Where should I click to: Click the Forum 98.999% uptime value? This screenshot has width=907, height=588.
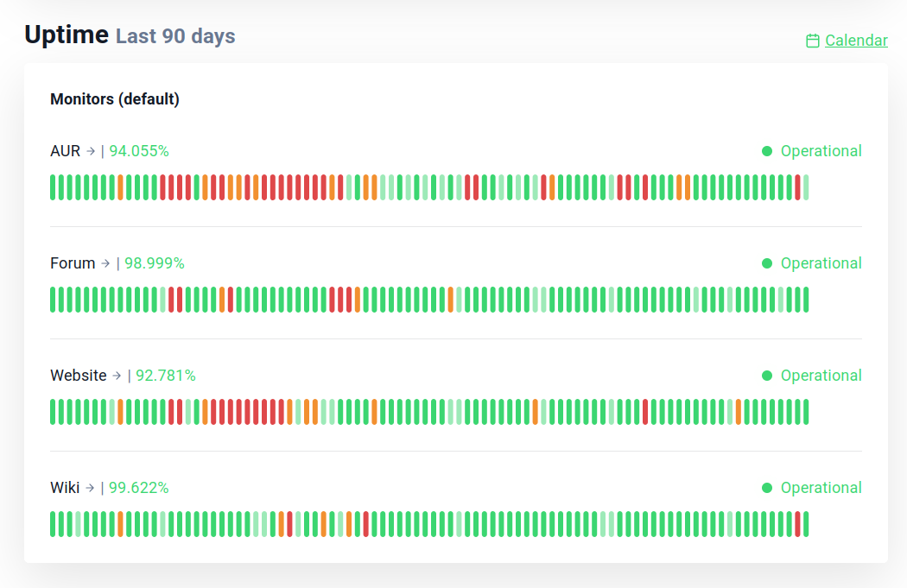[x=155, y=263]
